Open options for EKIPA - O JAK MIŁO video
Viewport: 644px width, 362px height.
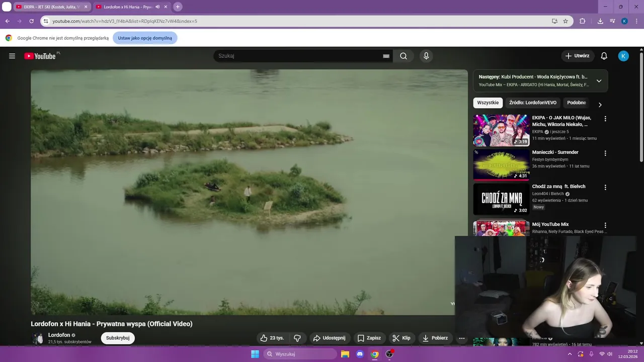click(605, 119)
